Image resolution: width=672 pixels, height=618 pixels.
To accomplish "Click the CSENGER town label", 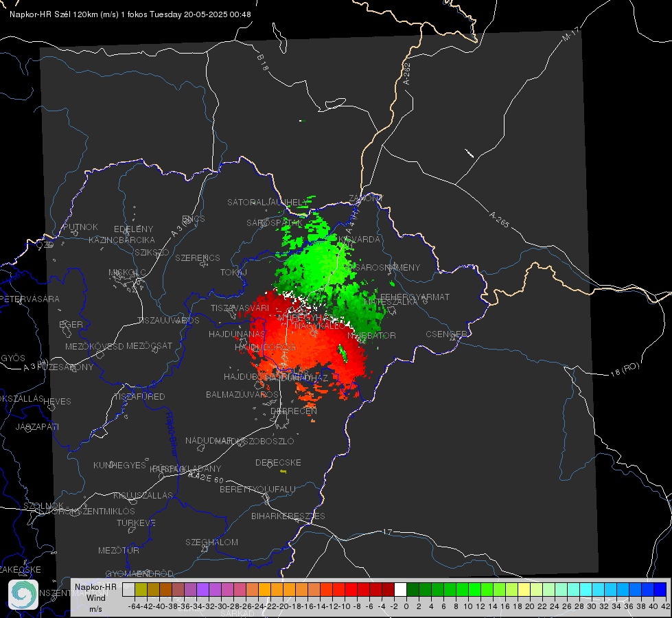I will coord(446,334).
